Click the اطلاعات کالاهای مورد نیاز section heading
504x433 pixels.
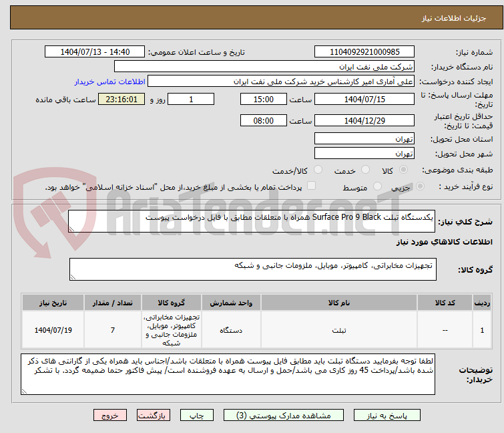tap(444, 242)
